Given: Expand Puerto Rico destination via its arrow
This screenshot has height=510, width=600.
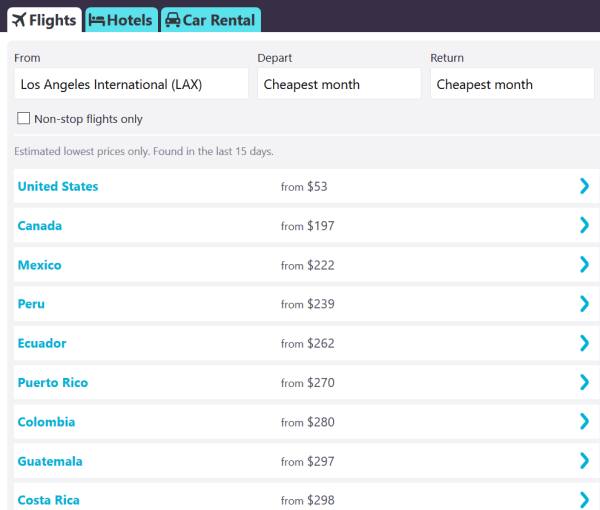Looking at the screenshot, I should click(x=585, y=382).
